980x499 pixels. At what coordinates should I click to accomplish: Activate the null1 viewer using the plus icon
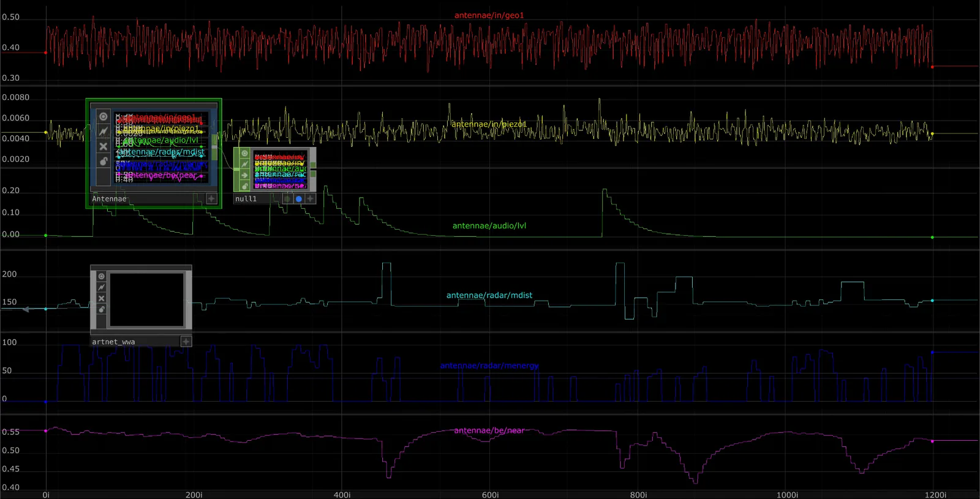pos(311,198)
